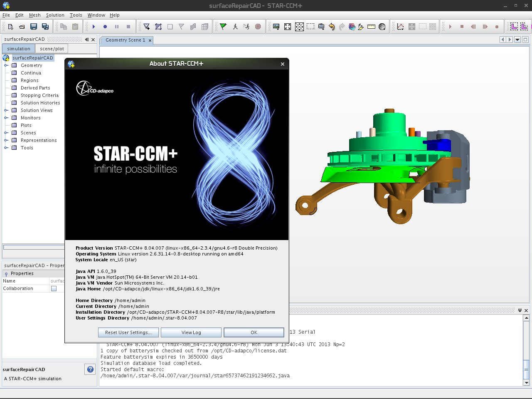Click the purple L-shaped layout icon
Screen dimensions: 532x399
coord(514,27)
